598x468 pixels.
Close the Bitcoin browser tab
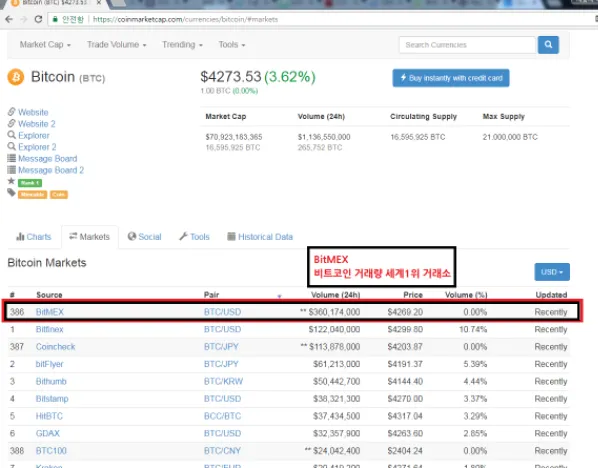[x=99, y=3]
